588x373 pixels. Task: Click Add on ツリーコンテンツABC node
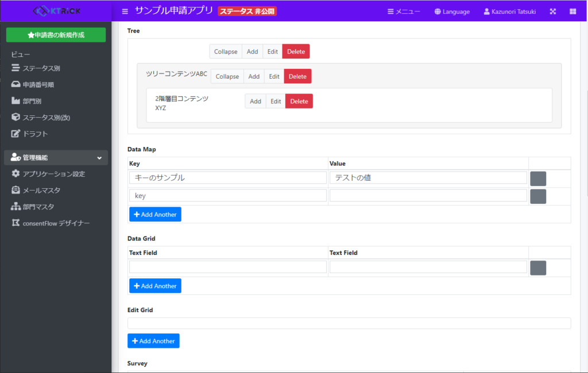pos(254,76)
